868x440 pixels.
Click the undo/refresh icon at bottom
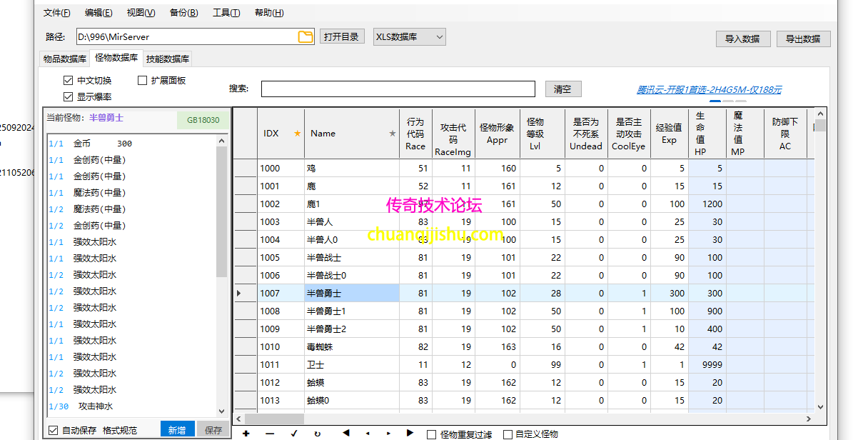[318, 433]
